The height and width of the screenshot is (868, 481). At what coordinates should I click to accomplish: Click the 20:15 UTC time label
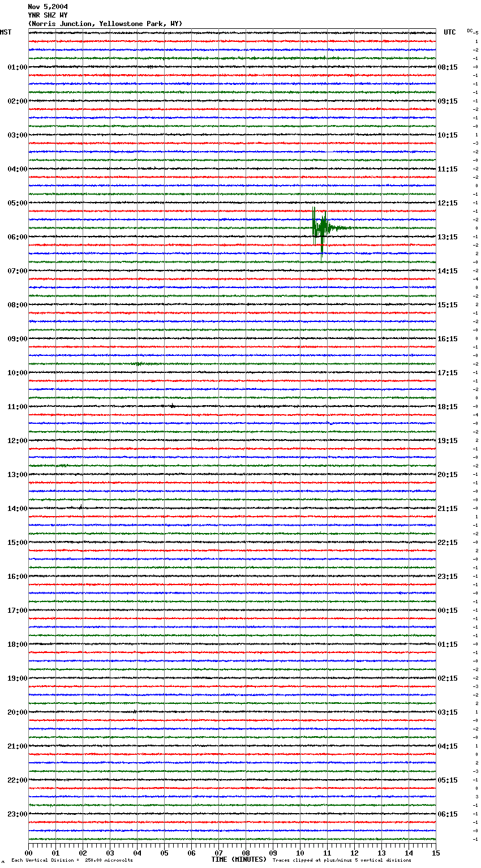tap(448, 475)
